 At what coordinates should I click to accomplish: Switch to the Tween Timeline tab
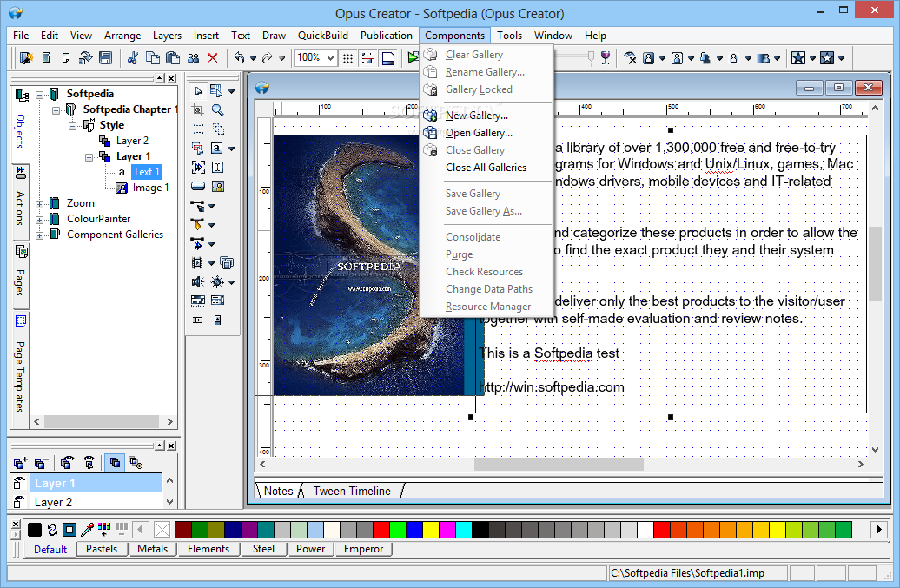(x=352, y=491)
